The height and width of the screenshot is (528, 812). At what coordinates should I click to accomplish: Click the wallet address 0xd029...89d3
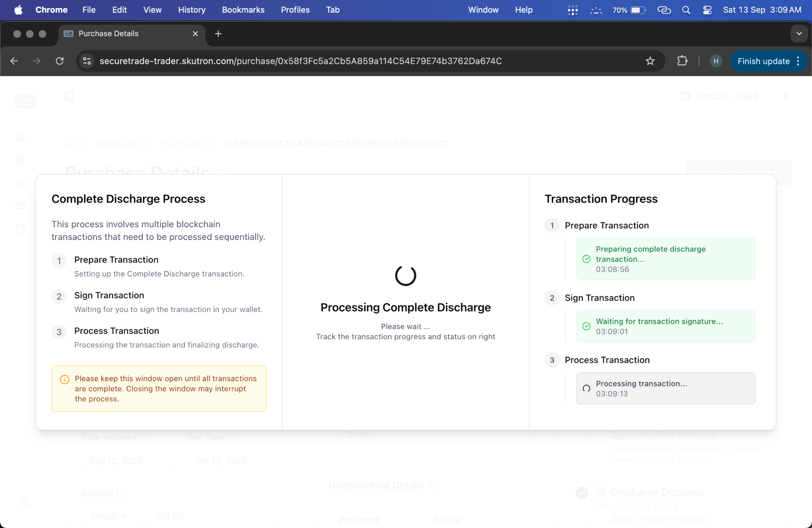click(x=726, y=96)
